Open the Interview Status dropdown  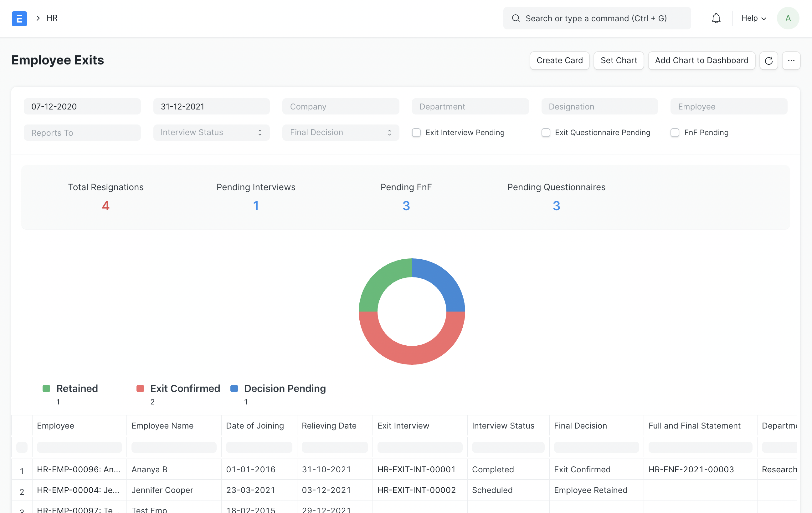(211, 132)
